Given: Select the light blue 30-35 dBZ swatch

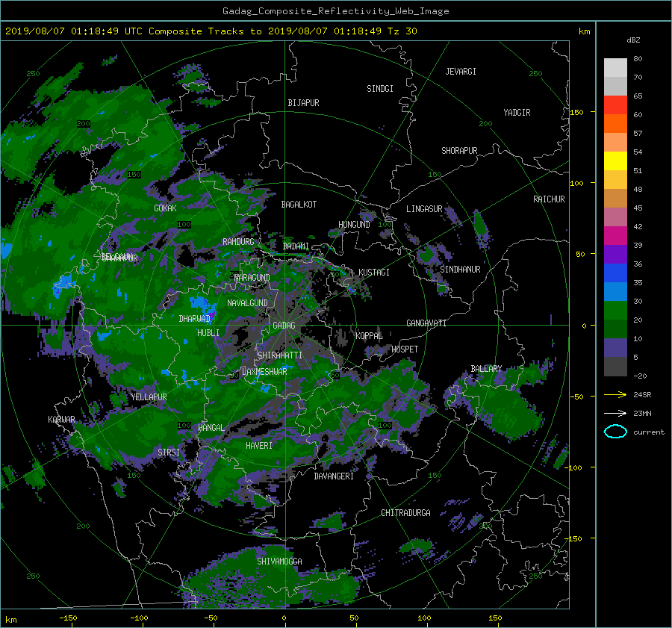Looking at the screenshot, I should (x=615, y=292).
